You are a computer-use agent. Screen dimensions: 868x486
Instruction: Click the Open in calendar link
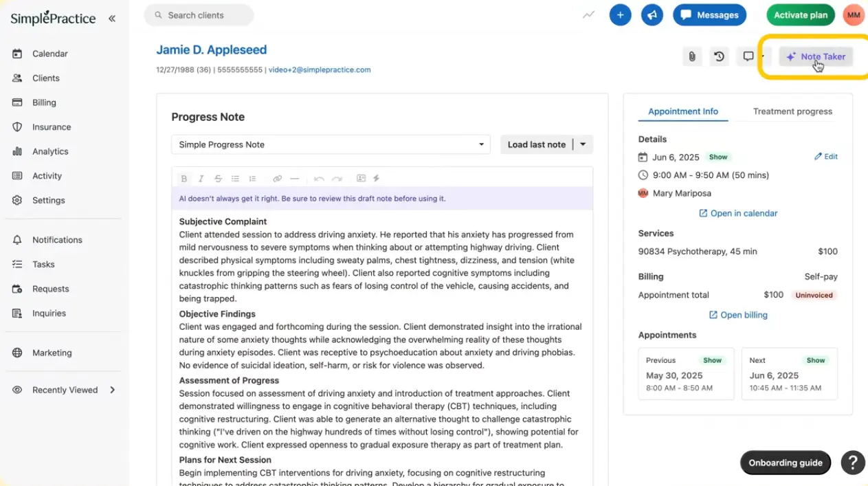coord(738,213)
